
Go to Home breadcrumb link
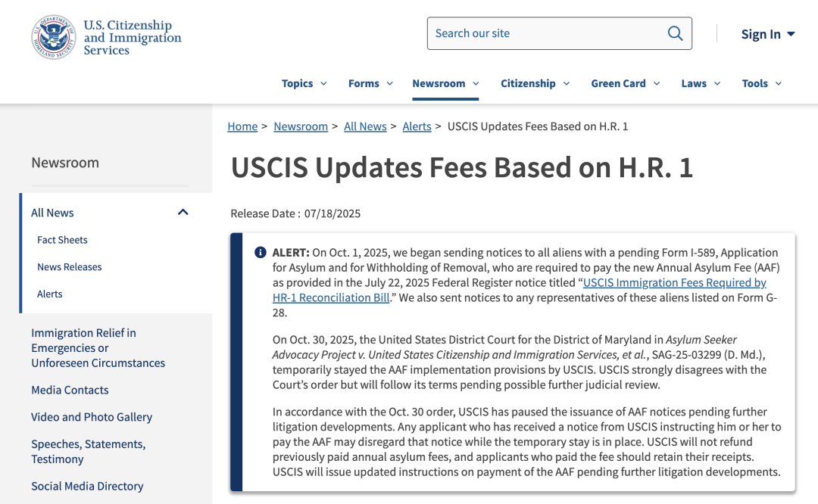pos(242,126)
